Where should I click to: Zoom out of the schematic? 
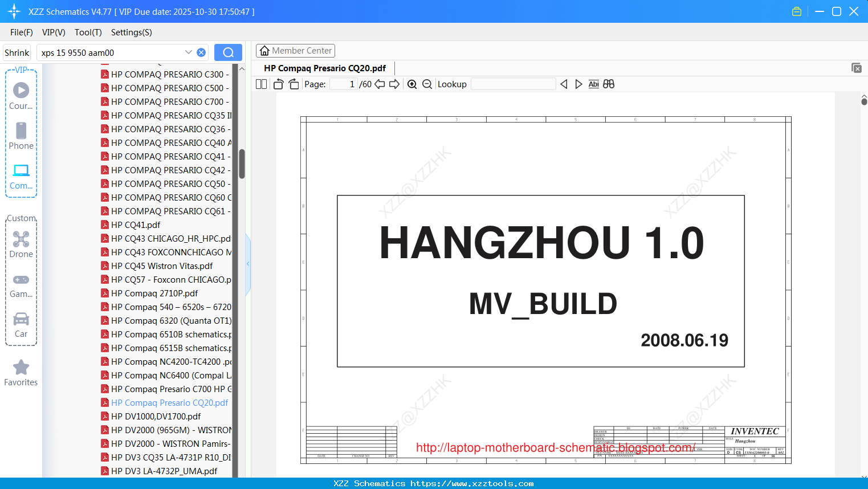(x=427, y=84)
